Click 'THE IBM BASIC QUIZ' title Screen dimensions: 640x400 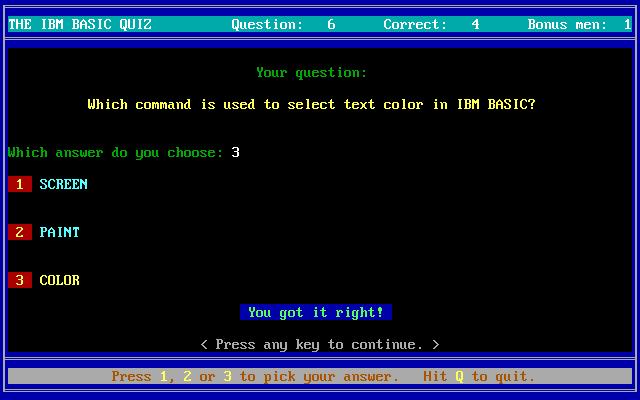pyautogui.click(x=80, y=24)
